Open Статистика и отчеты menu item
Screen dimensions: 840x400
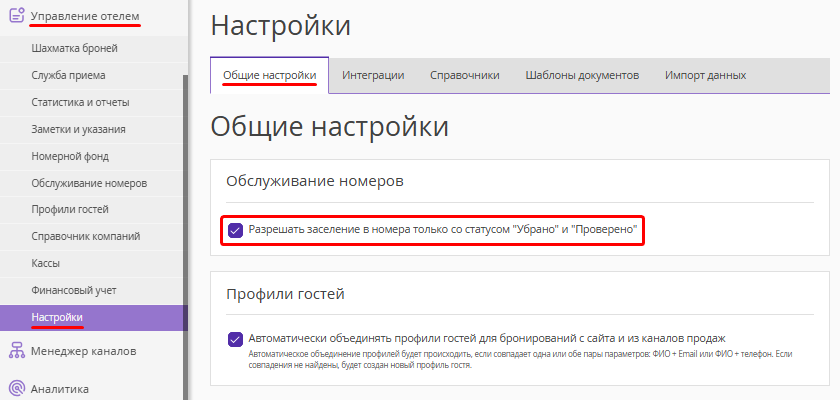tap(94, 102)
